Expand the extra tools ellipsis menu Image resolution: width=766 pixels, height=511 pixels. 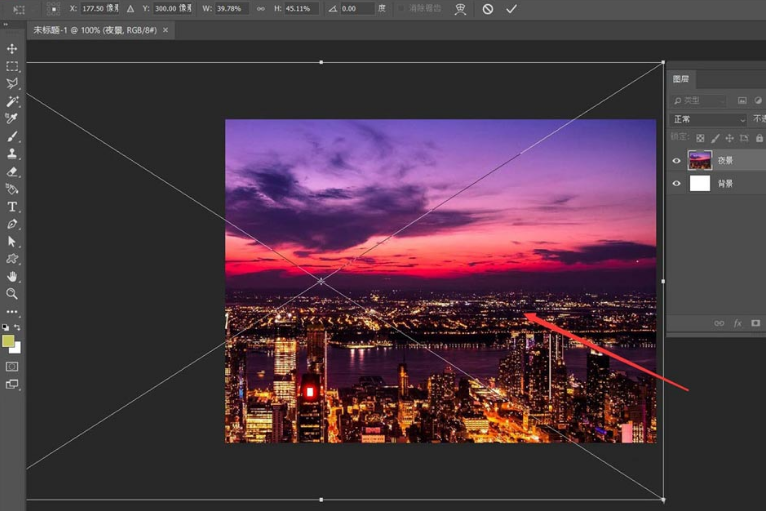click(12, 312)
